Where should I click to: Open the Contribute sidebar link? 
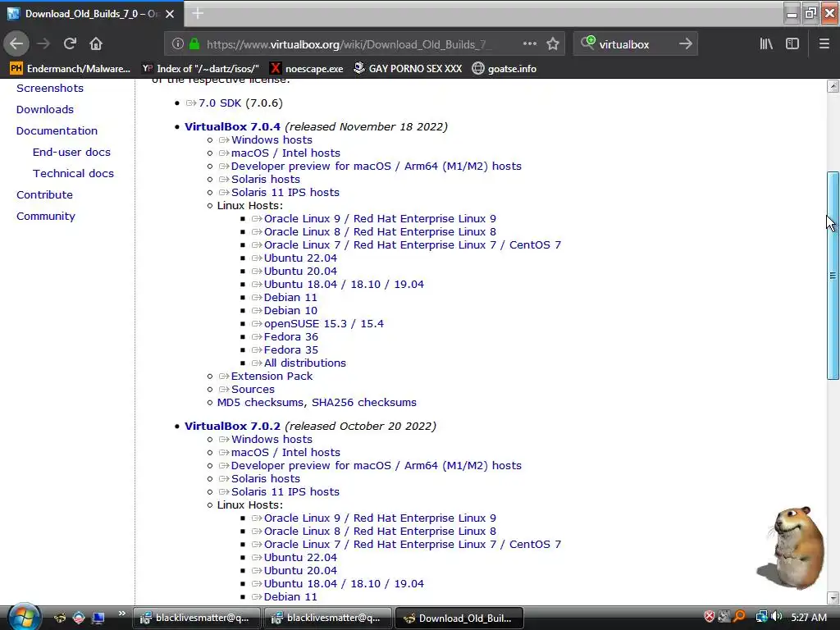click(44, 195)
